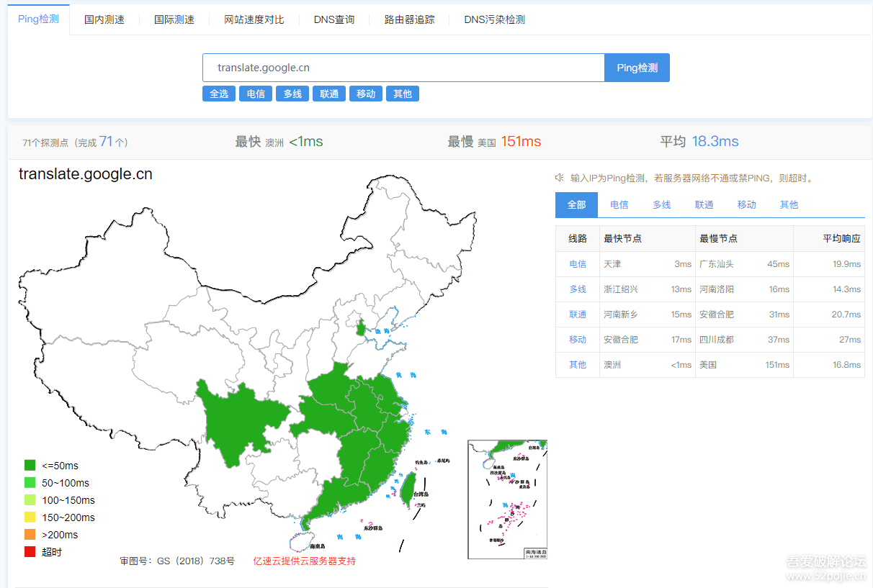
Task: Click the South China Sea inset map
Action: pyautogui.click(x=507, y=499)
